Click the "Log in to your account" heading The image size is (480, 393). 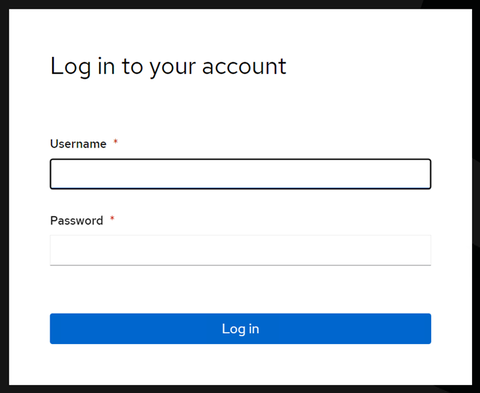[168, 66]
